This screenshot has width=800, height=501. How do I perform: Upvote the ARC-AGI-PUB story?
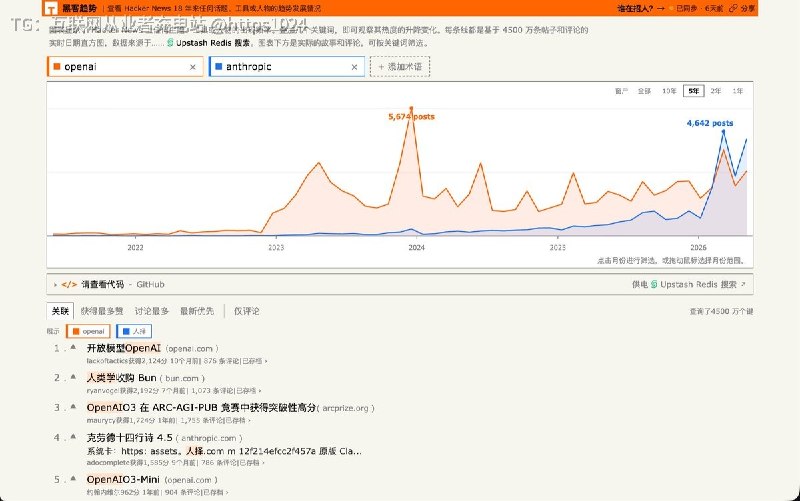(73, 407)
